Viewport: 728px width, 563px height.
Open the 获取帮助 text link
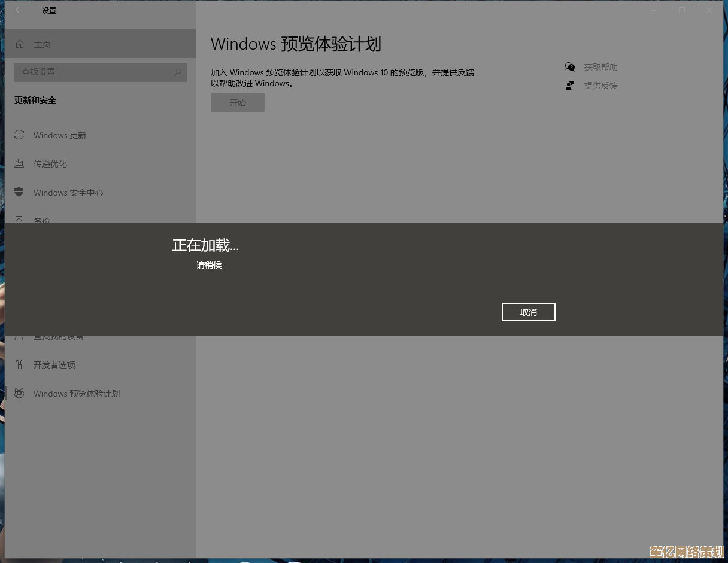(x=600, y=67)
